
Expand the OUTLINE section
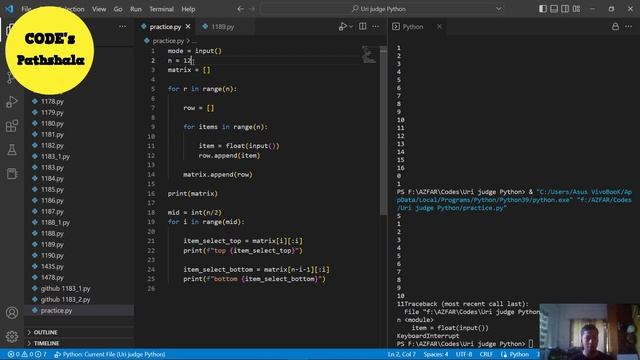pyautogui.click(x=80, y=332)
